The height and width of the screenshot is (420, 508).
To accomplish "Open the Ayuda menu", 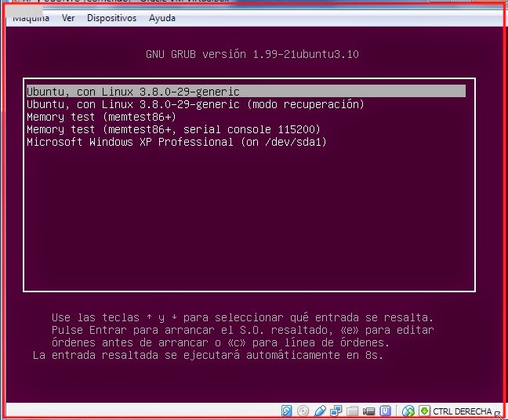I will pos(162,18).
